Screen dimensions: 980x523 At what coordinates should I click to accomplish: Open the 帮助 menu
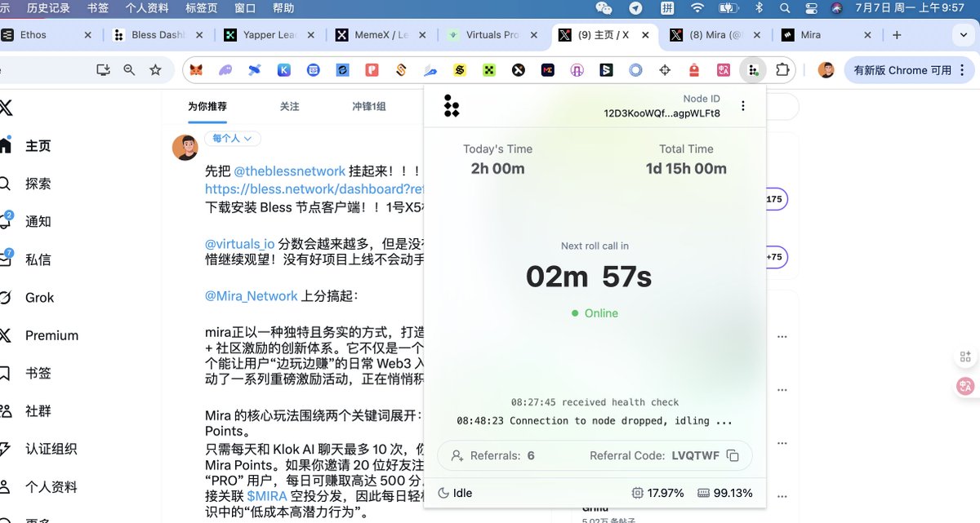(x=283, y=8)
